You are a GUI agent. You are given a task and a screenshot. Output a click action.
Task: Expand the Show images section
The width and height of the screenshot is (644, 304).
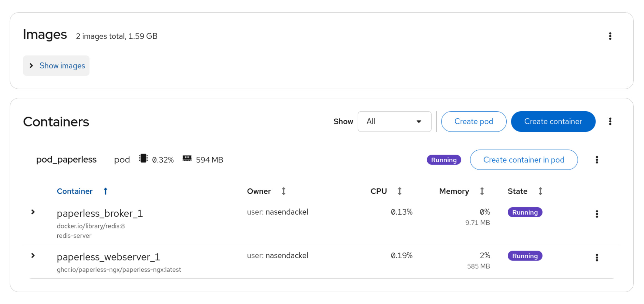[56, 66]
